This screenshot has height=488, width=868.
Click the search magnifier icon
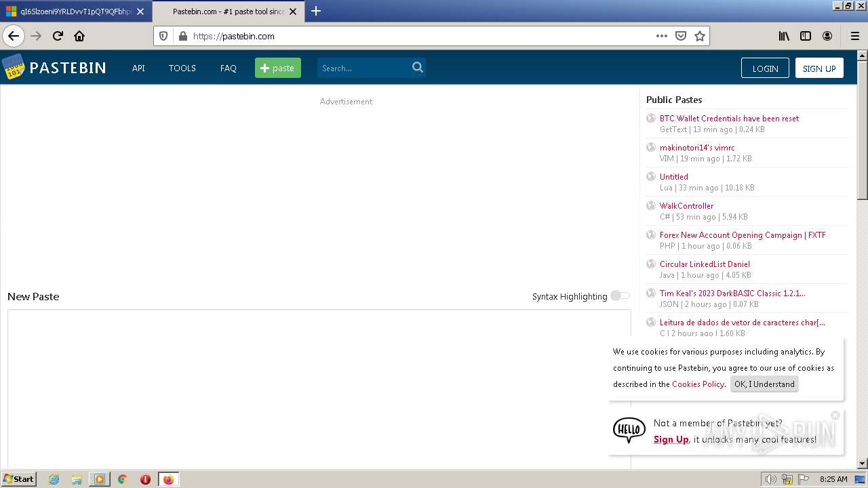[418, 67]
